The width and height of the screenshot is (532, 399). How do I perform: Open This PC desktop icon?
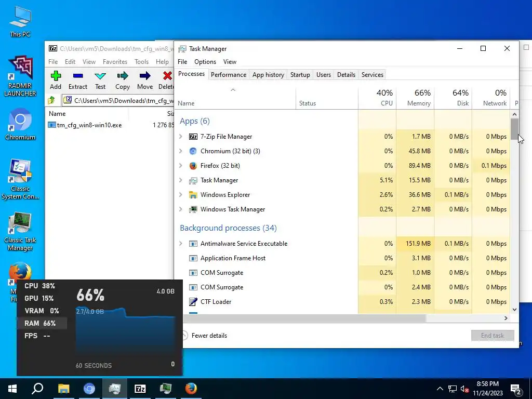coord(20,21)
